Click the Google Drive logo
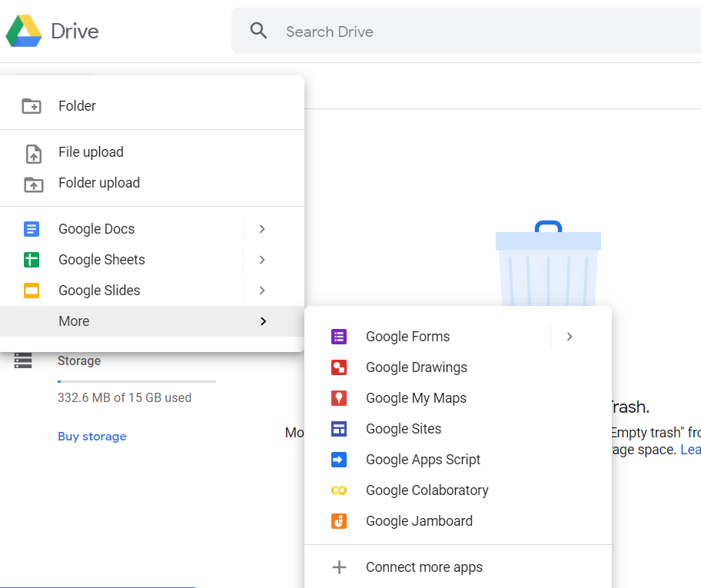Screen dimensions: 701x588 pos(24,31)
